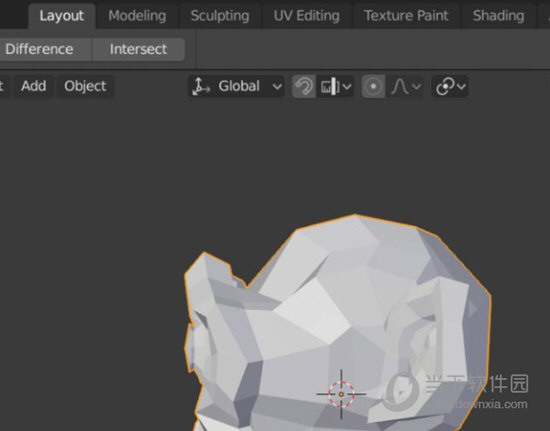The image size is (550, 431).
Task: Switch to the Shading workspace tab
Action: tap(498, 16)
